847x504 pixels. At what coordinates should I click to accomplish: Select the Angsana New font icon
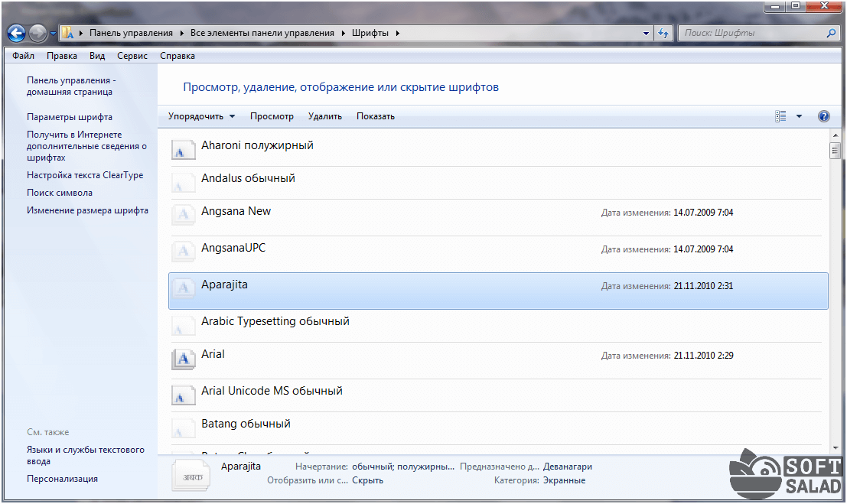point(182,215)
